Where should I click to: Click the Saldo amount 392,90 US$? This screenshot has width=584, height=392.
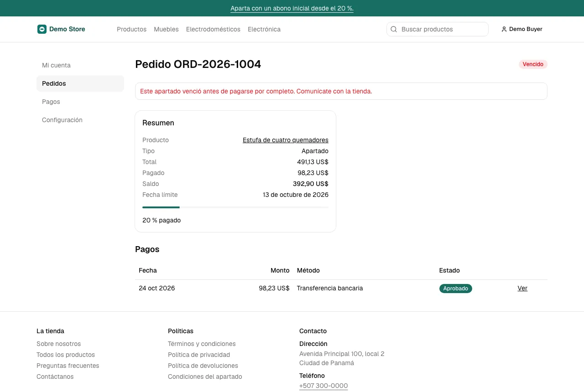(x=310, y=184)
